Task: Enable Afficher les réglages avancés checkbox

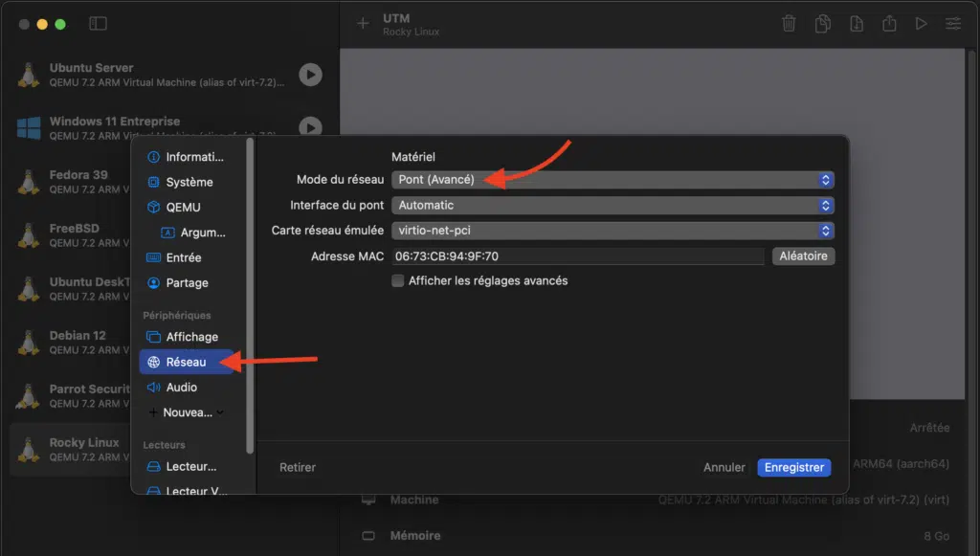Action: tap(397, 280)
